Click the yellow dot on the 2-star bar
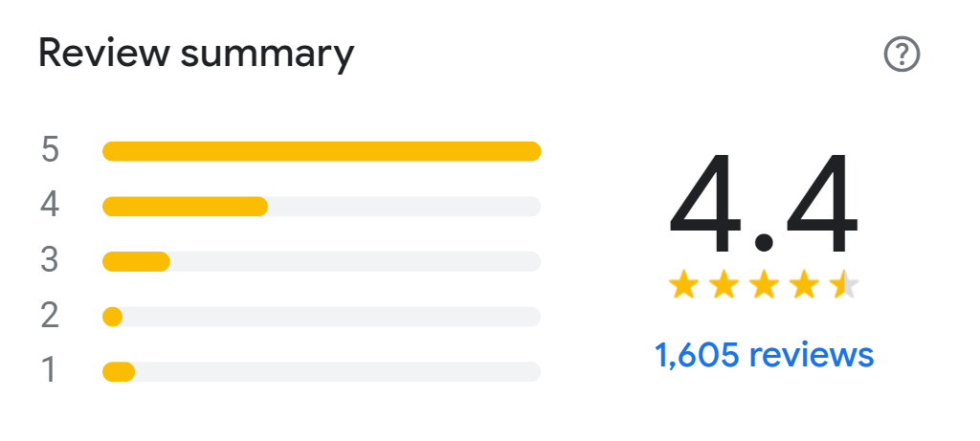Screen dimensions: 980x441 pyautogui.click(x=112, y=317)
